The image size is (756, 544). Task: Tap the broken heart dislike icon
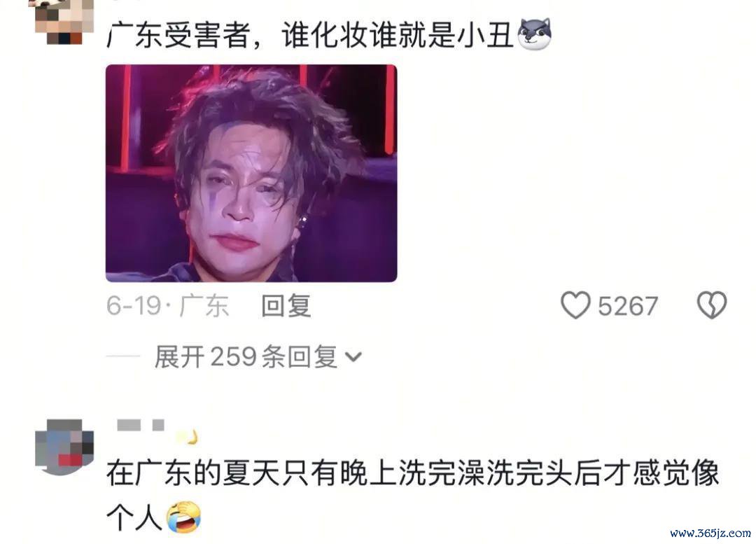(712, 305)
